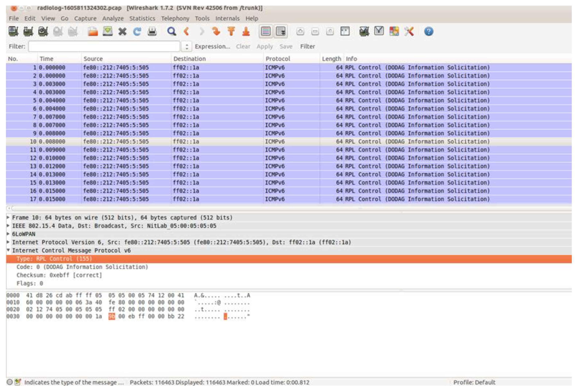The width and height of the screenshot is (578, 392).
Task: Click the Filter input field
Action: tap(104, 46)
